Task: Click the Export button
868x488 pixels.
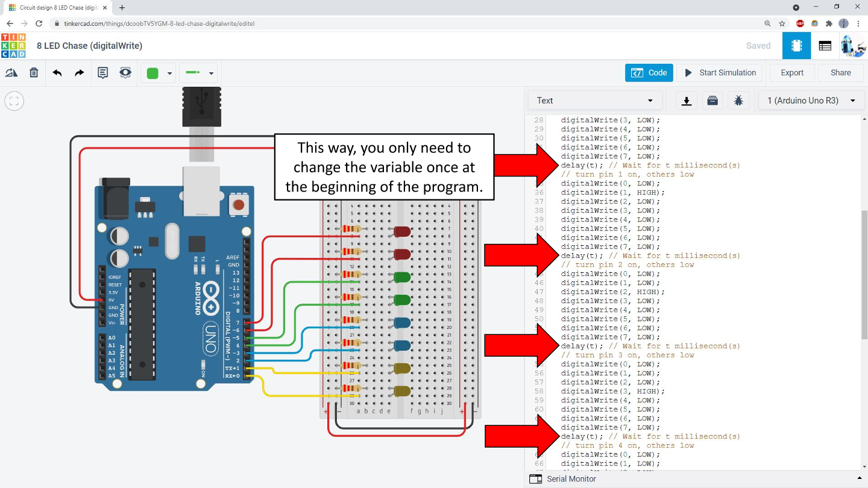Action: tap(792, 73)
